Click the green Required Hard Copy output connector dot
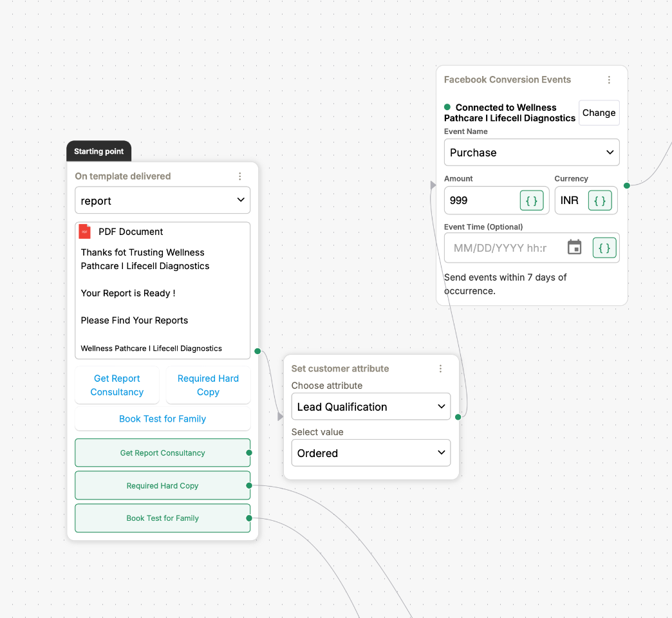Viewport: 672px width, 618px height. click(249, 486)
